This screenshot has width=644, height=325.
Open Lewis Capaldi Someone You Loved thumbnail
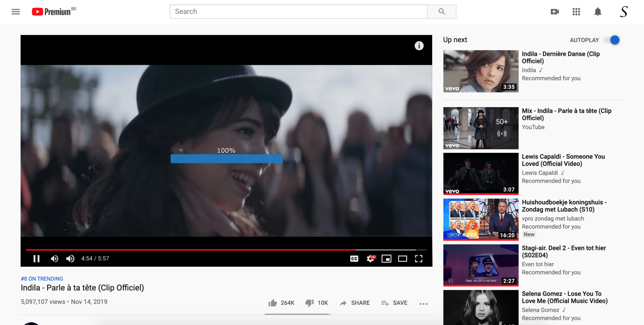click(480, 174)
